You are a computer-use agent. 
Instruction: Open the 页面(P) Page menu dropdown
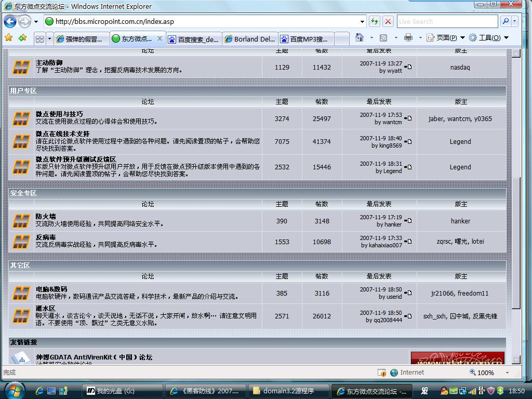click(x=442, y=38)
